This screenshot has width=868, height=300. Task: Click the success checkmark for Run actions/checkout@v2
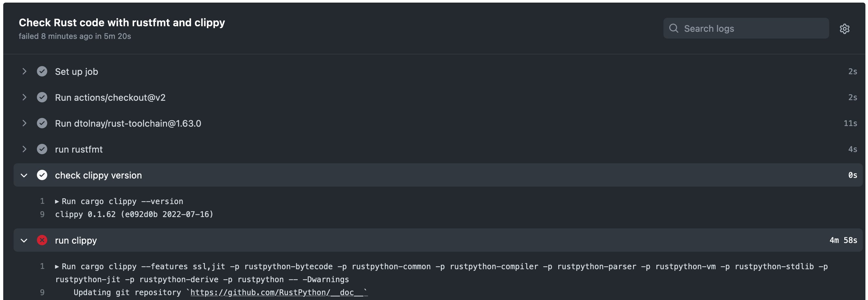click(42, 98)
